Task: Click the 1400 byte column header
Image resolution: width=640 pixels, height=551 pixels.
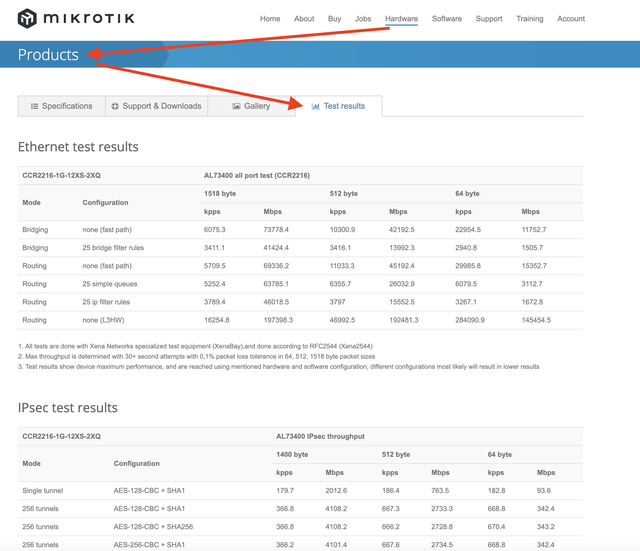Action: (292, 454)
